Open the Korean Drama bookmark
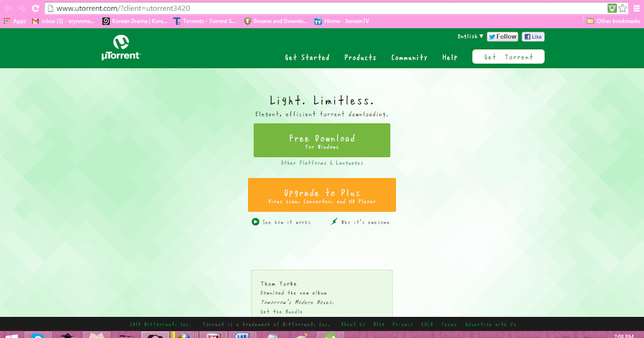This screenshot has height=338, width=644. (x=135, y=21)
